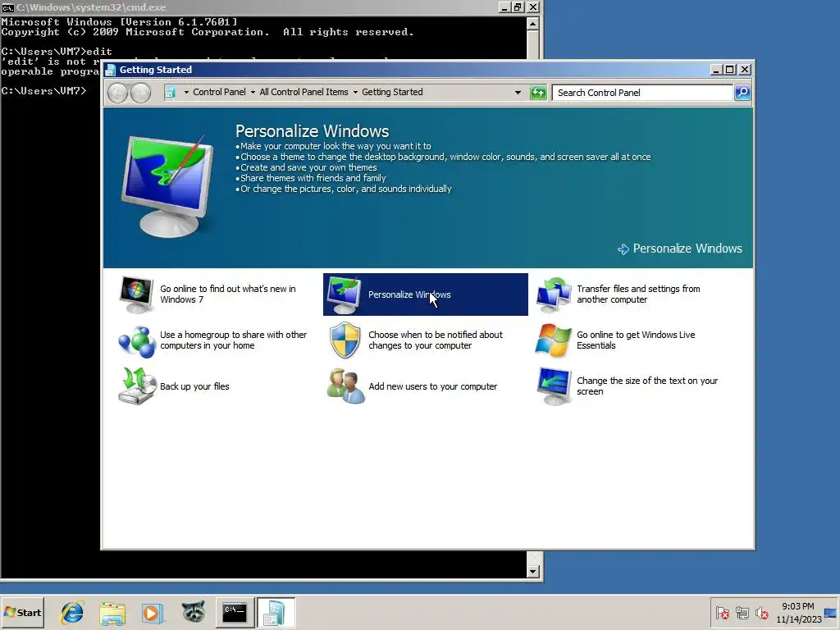The width and height of the screenshot is (840, 630).
Task: Click the Windows 7 what's new monitor icon
Action: point(136,294)
